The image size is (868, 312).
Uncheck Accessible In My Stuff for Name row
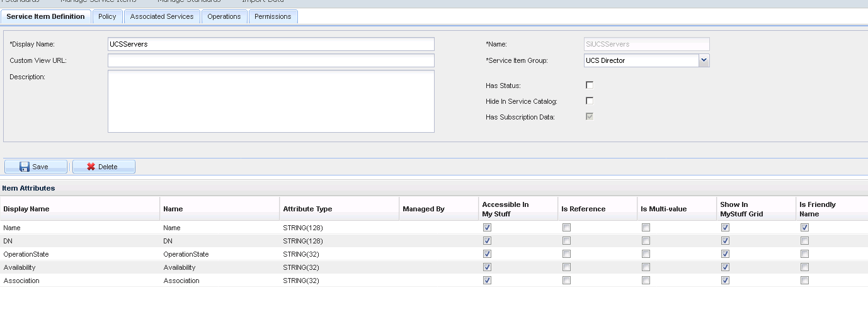coord(487,228)
